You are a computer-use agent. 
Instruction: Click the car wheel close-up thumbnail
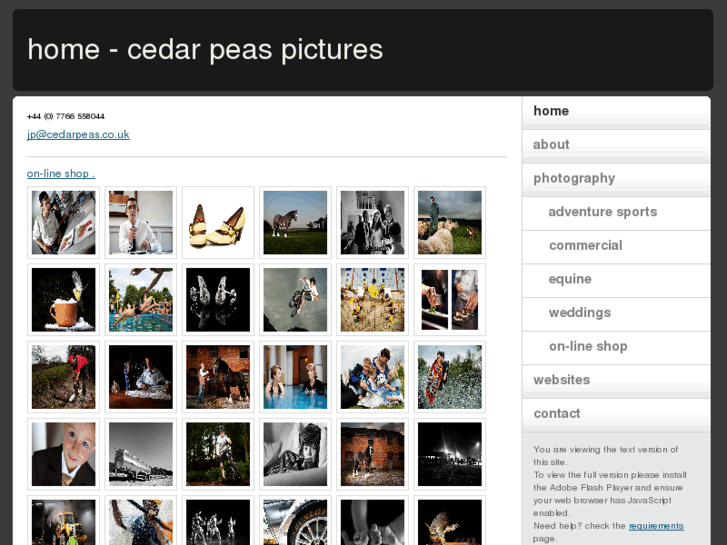[x=295, y=522]
